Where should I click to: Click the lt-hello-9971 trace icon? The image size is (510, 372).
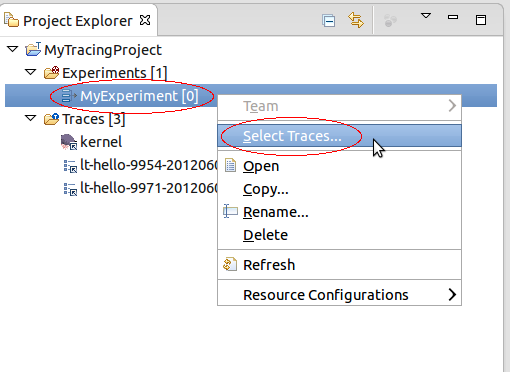70,189
